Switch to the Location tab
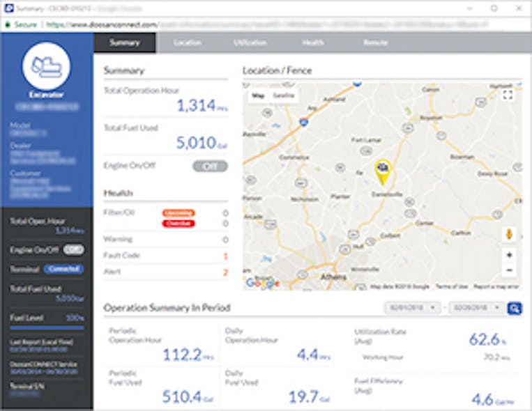 pos(187,42)
